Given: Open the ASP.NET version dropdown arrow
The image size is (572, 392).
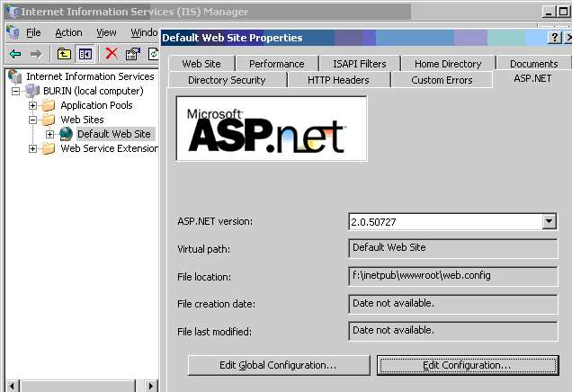Looking at the screenshot, I should (549, 221).
